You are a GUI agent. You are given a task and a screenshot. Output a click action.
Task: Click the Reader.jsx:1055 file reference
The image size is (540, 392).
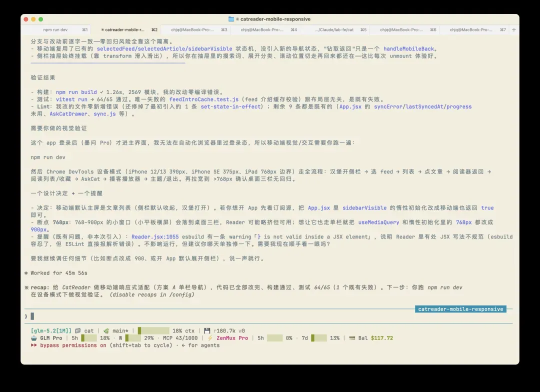point(155,237)
